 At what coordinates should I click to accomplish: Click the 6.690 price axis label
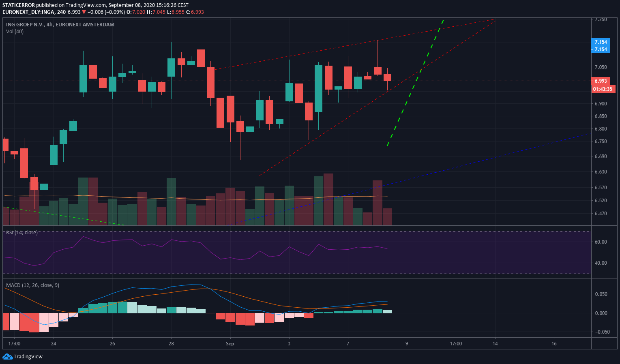tap(601, 156)
